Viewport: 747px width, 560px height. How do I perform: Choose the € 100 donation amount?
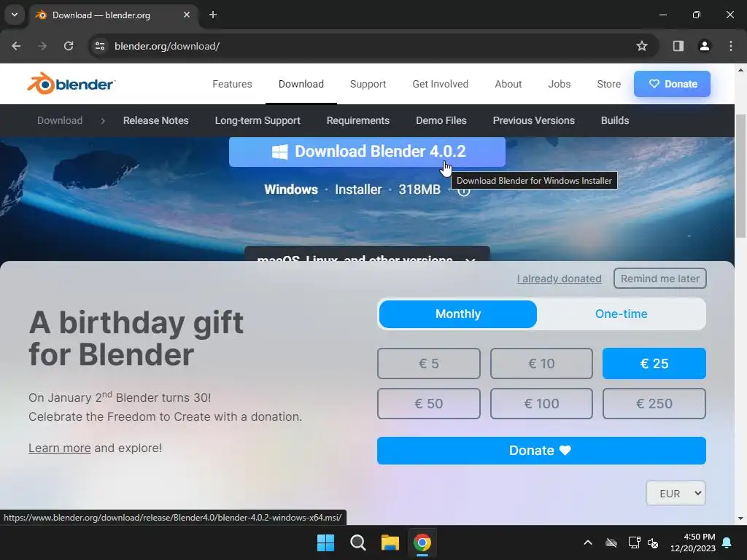542,403
